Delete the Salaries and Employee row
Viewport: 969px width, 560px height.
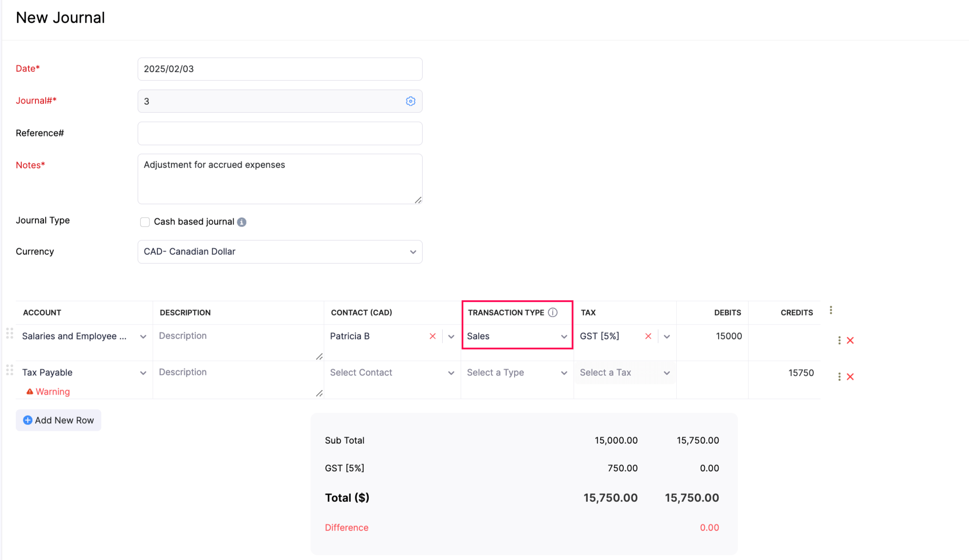click(x=850, y=340)
